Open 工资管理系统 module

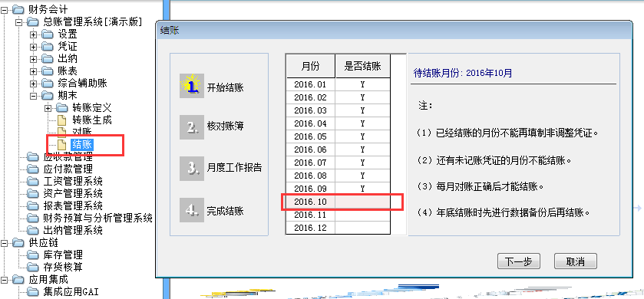point(73,181)
